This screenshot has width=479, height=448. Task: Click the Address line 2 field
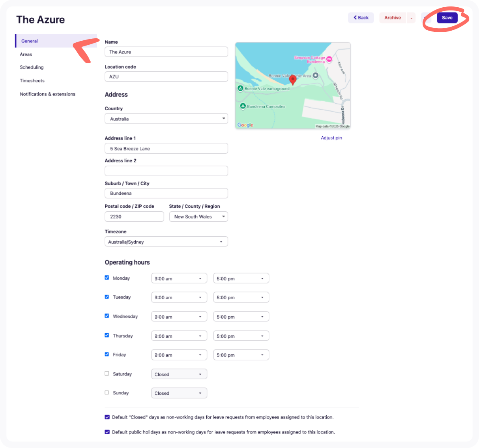pos(166,171)
